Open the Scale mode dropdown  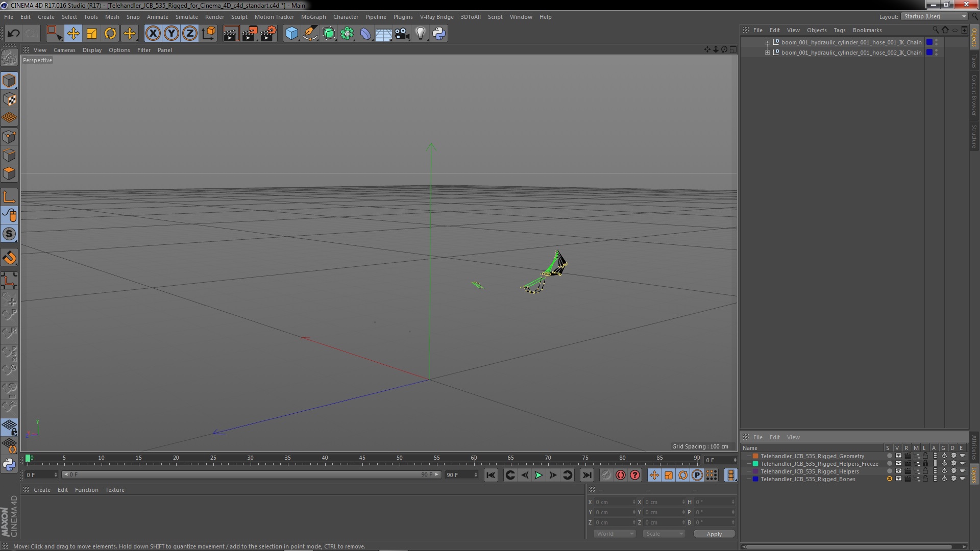coord(664,534)
